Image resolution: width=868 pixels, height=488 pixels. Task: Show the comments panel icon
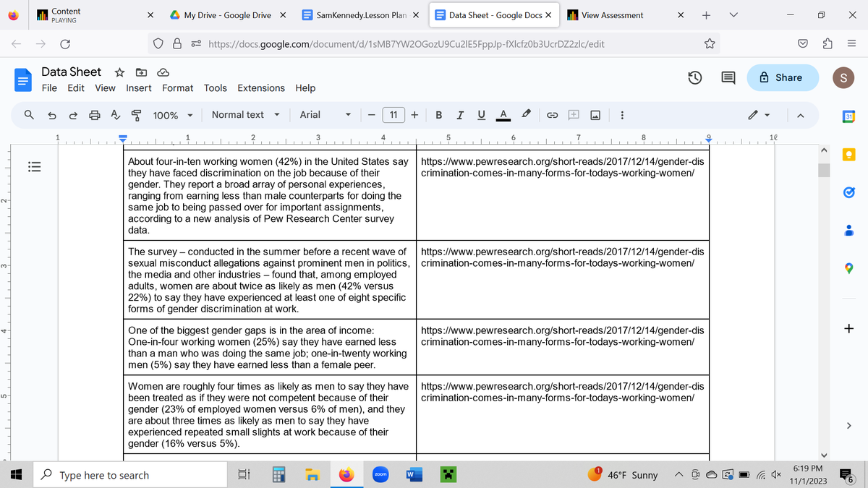pos(728,78)
